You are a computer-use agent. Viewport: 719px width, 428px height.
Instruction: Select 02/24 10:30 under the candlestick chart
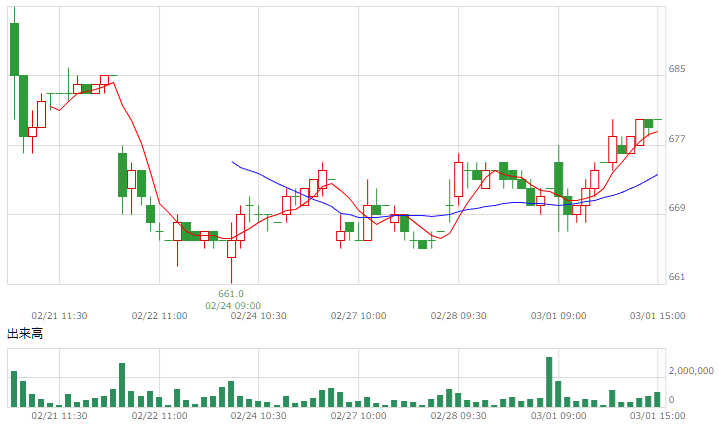point(259,316)
